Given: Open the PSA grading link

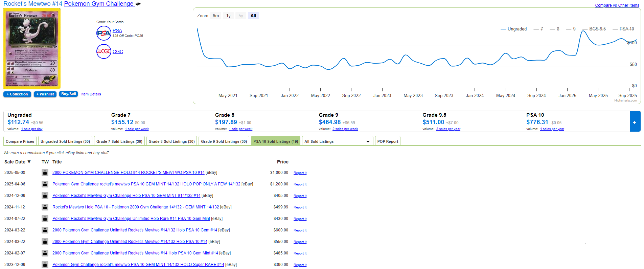Looking at the screenshot, I should click(117, 30).
